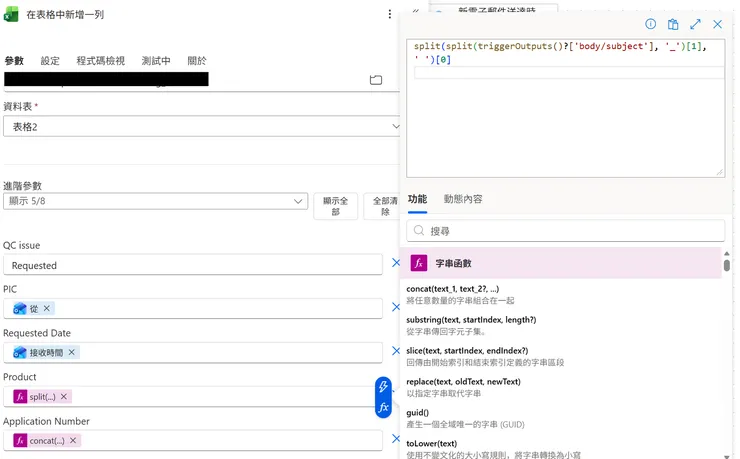Click the QC issue field containing Requested
The width and height of the screenshot is (740, 459).
[x=193, y=265]
